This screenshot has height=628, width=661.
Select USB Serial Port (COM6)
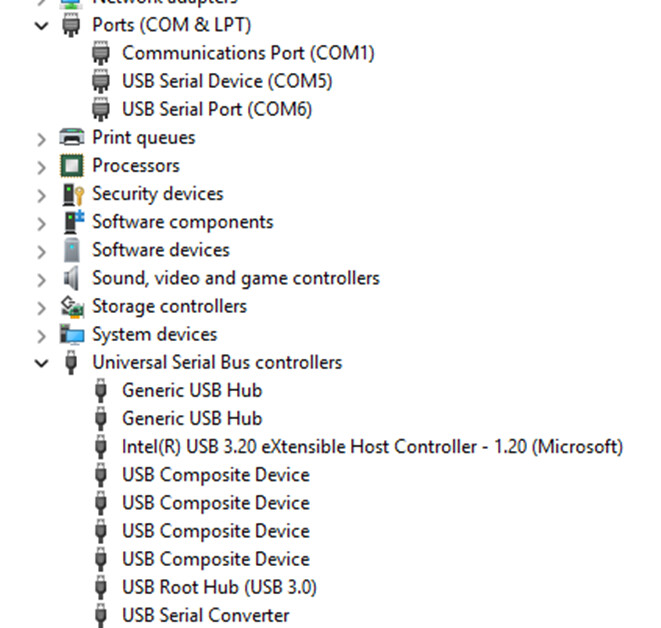pyautogui.click(x=217, y=109)
